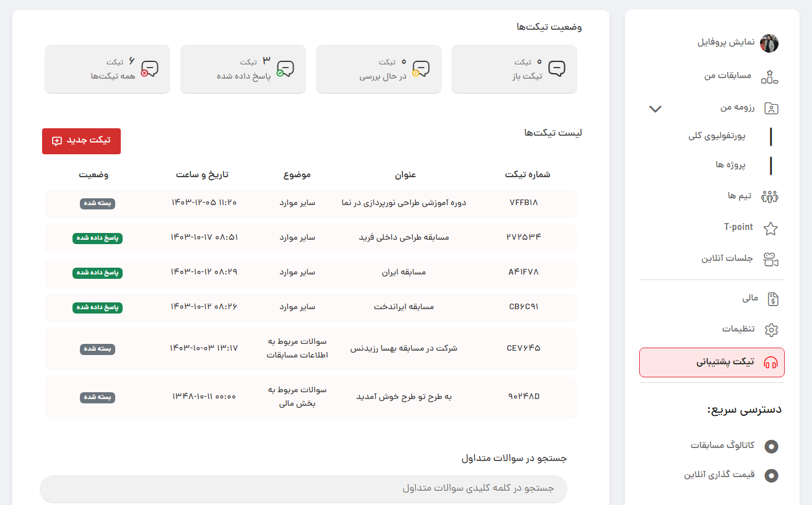Open the تیم ها teams icon
This screenshot has width=812, height=505.
pyautogui.click(x=770, y=196)
